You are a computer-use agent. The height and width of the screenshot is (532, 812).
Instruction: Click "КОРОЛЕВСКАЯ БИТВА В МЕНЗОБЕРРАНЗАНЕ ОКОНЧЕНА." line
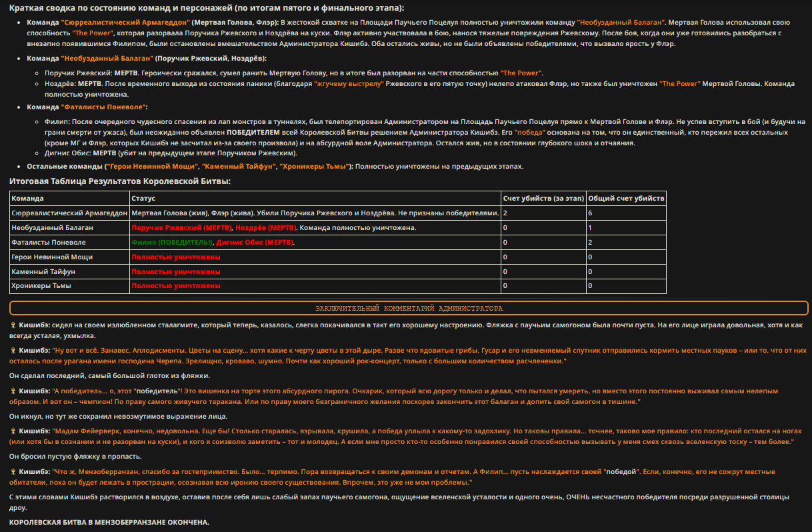(109, 522)
